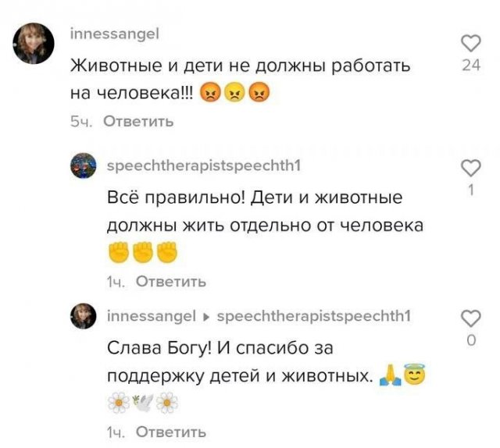Like the speechtherapistspeechth1 comment using the heart

click(x=470, y=167)
